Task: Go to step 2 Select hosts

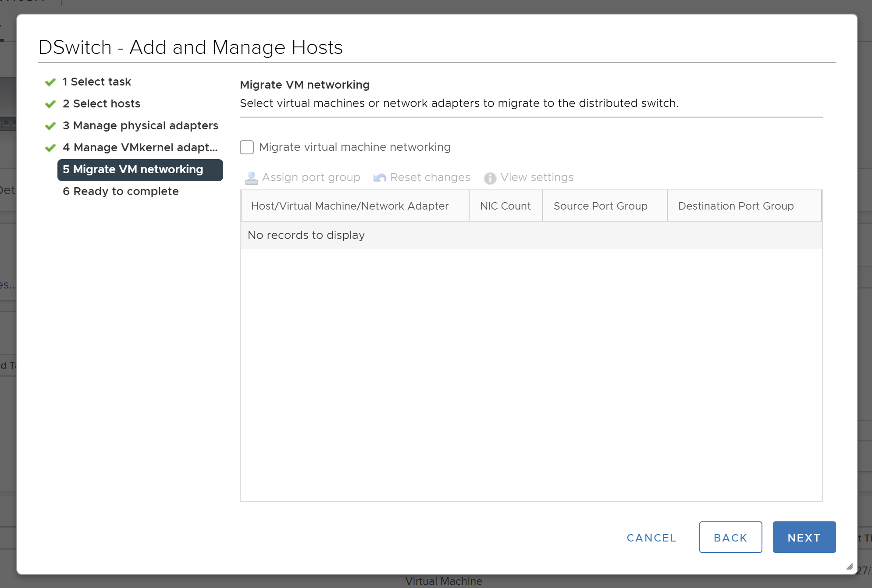Action: (101, 104)
